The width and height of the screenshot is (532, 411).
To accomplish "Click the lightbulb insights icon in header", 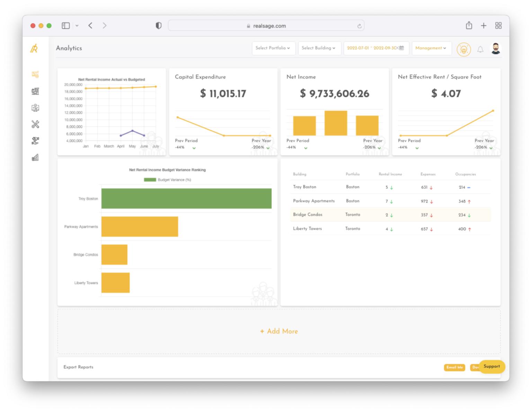I will click(464, 49).
